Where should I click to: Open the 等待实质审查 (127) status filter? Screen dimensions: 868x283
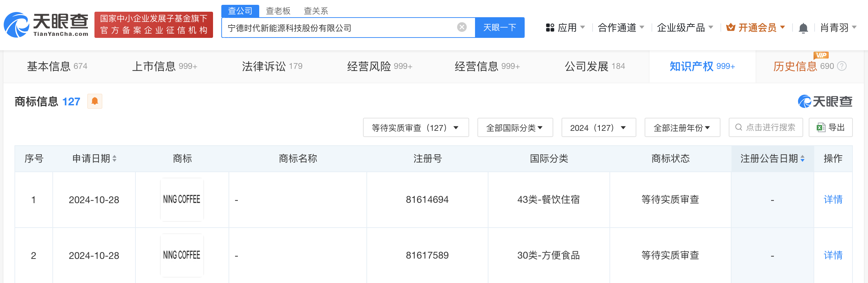pyautogui.click(x=416, y=127)
